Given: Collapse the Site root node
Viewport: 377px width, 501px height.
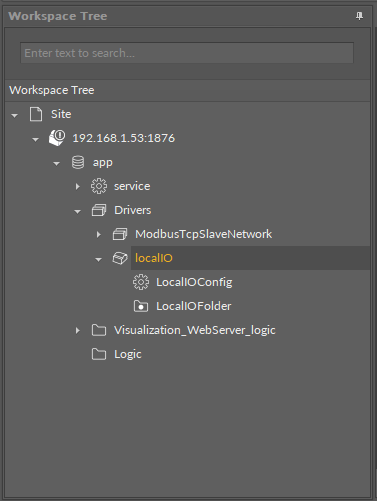Looking at the screenshot, I should pos(14,116).
